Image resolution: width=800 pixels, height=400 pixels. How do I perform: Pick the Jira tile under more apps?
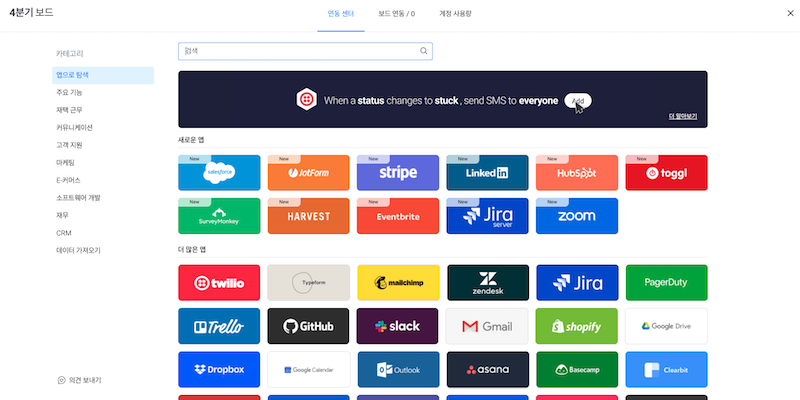[577, 283]
